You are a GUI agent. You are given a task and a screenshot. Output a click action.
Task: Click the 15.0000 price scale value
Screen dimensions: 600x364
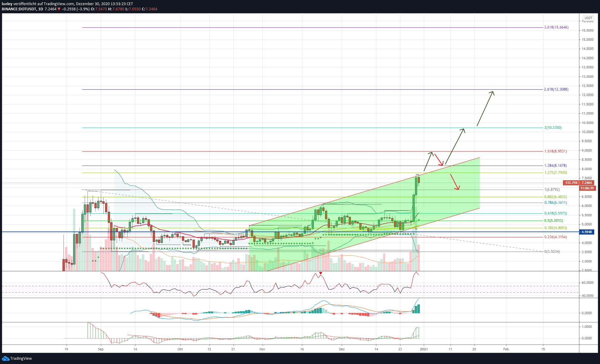587,39
